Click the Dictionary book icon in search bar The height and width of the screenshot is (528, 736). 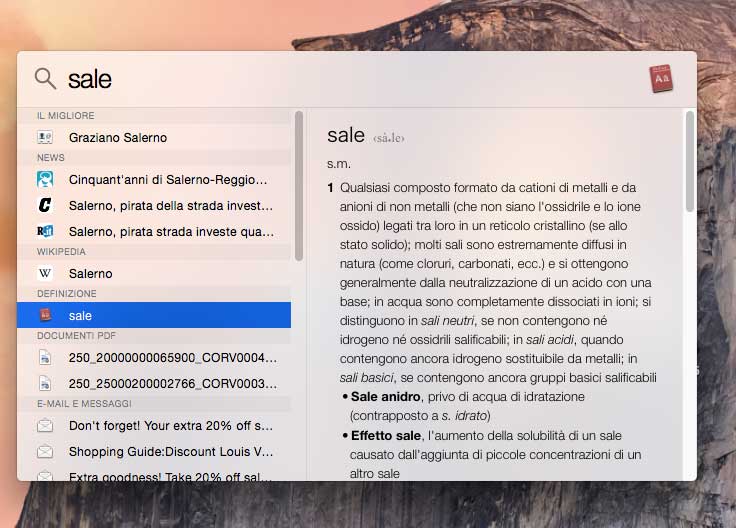click(661, 79)
